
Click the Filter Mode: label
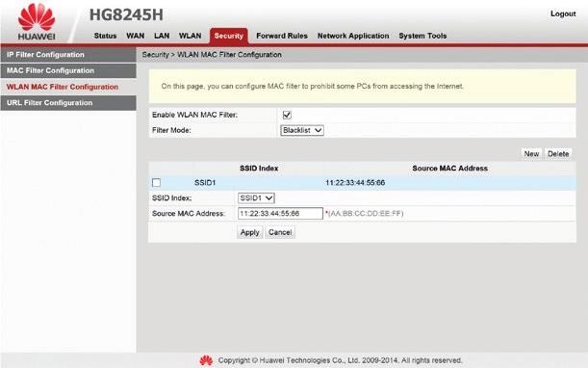point(171,130)
